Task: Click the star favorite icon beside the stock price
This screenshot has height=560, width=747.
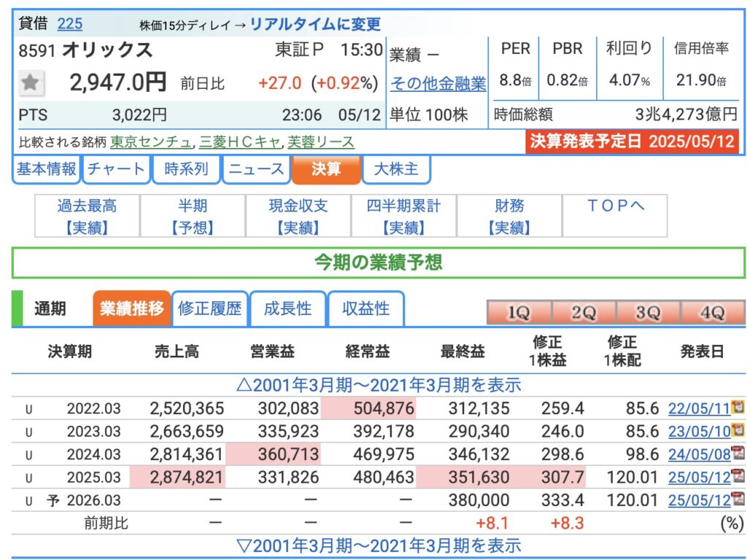Action: click(x=31, y=83)
